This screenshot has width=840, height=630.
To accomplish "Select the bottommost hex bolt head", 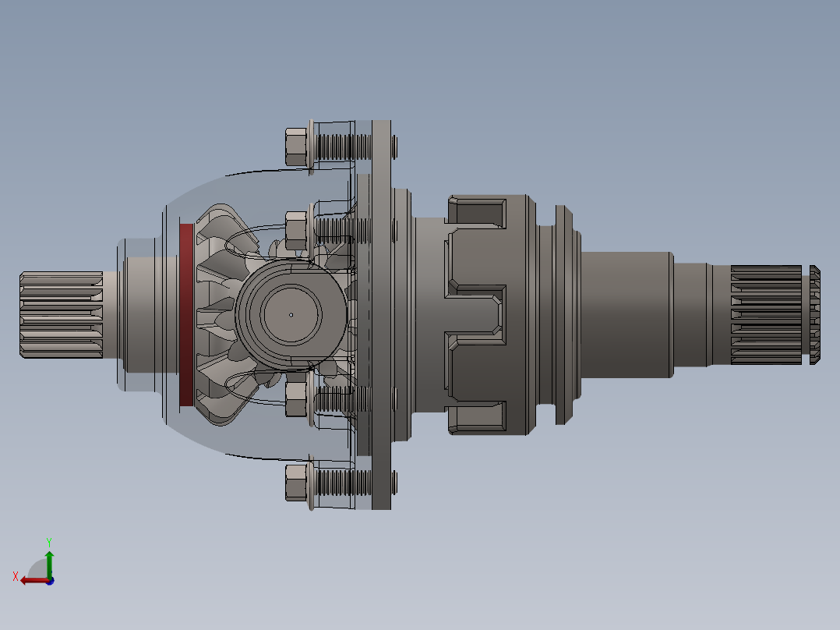I will (296, 483).
